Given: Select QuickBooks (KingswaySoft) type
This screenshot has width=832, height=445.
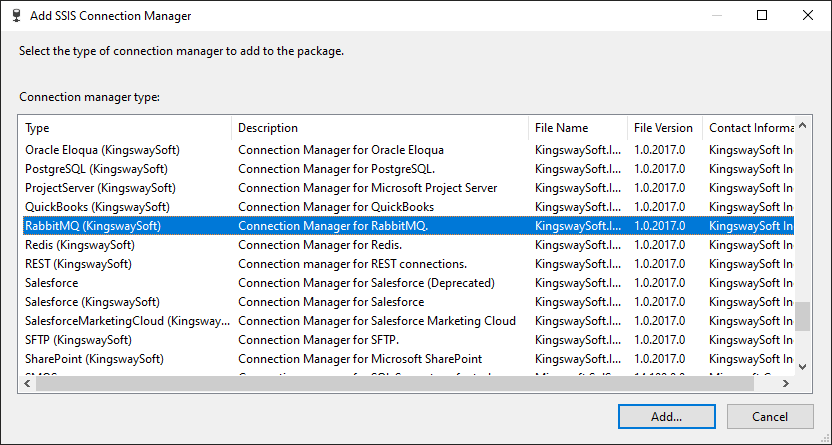Looking at the screenshot, I should click(x=98, y=207).
